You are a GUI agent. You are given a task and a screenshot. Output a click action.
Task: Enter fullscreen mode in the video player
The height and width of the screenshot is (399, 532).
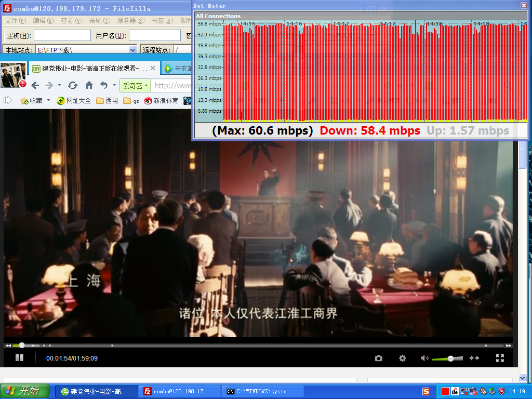point(500,358)
